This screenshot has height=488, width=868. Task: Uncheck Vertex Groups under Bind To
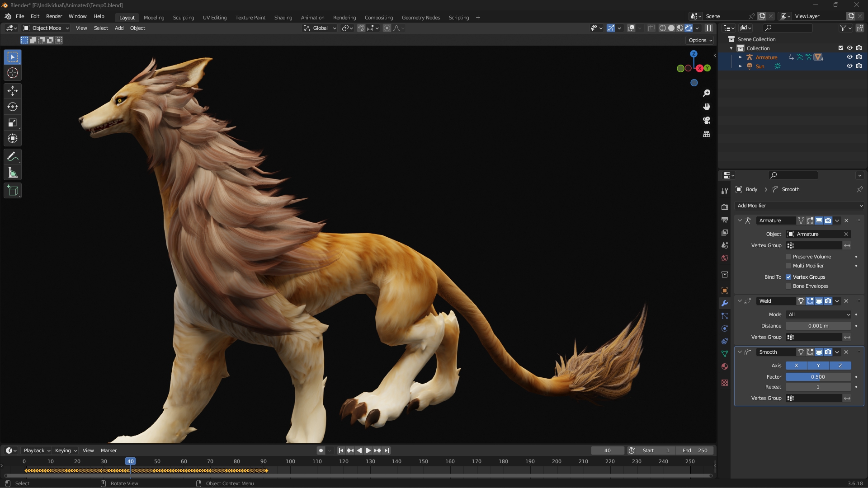tap(788, 277)
